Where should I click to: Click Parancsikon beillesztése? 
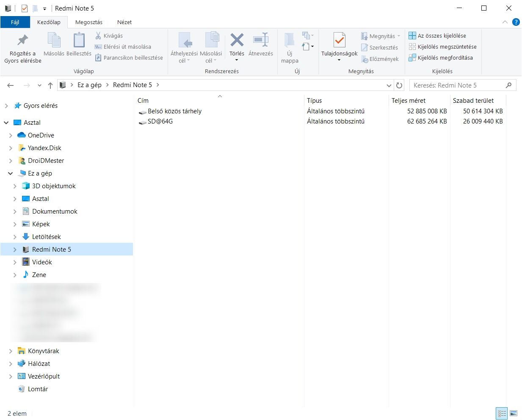tap(129, 58)
